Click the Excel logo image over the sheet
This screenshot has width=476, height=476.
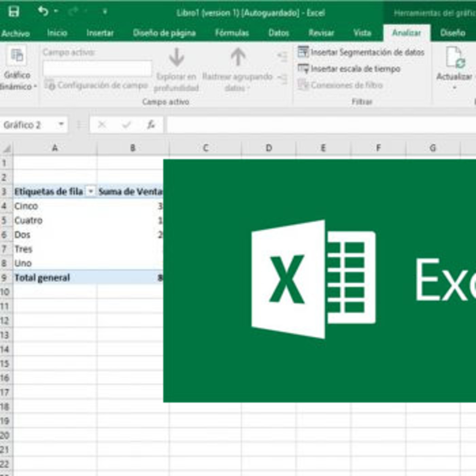320,280
